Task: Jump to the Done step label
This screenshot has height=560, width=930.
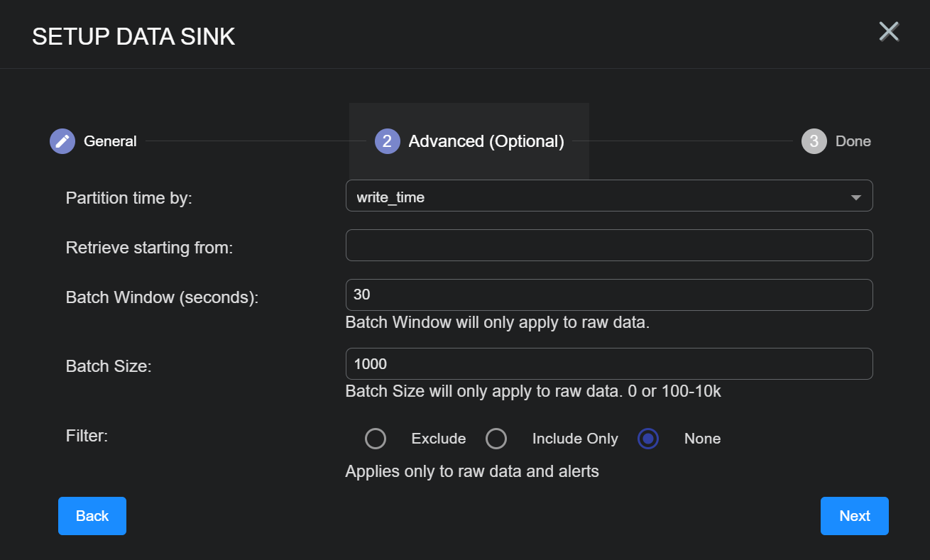Action: [x=853, y=141]
